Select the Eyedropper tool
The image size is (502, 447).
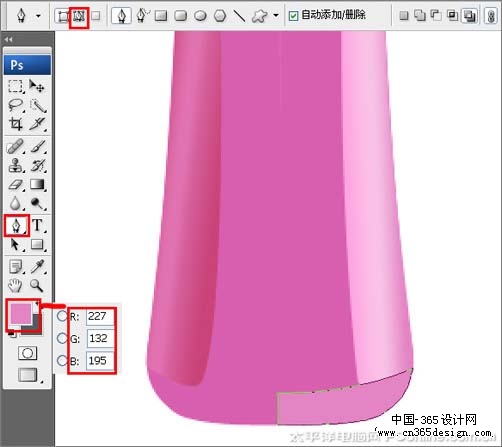click(x=37, y=266)
